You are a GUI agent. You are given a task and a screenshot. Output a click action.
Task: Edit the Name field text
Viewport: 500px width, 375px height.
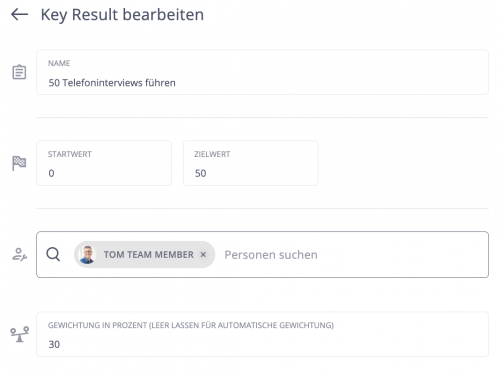(x=262, y=72)
